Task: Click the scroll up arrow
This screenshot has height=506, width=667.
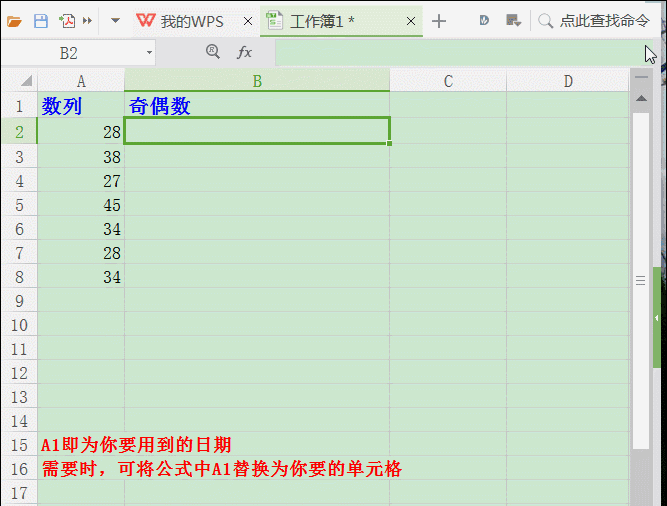Action: pyautogui.click(x=641, y=99)
